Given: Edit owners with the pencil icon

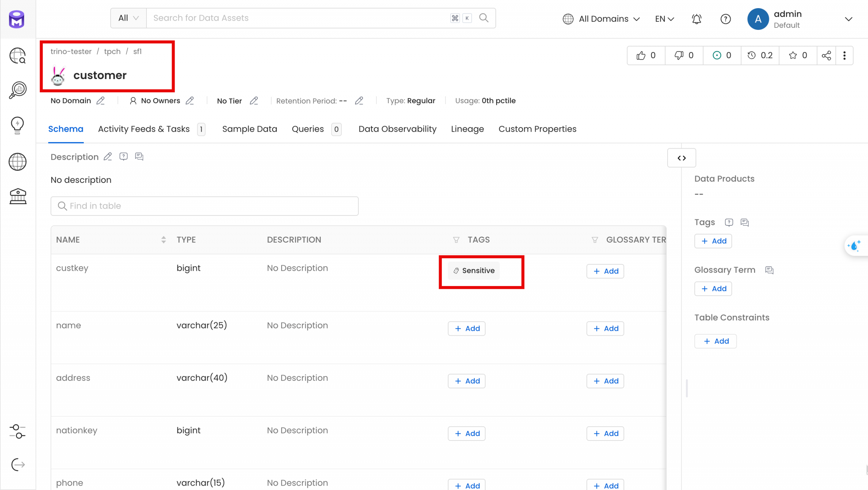Looking at the screenshot, I should [190, 101].
